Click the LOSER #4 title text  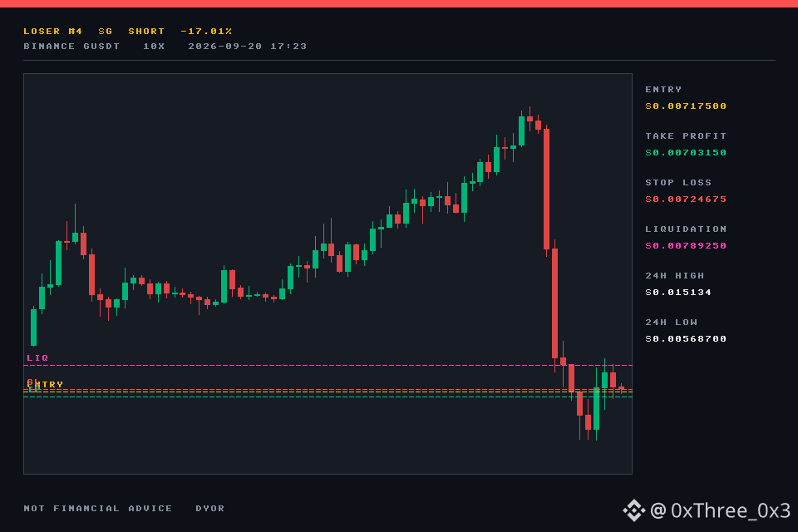[x=53, y=31]
